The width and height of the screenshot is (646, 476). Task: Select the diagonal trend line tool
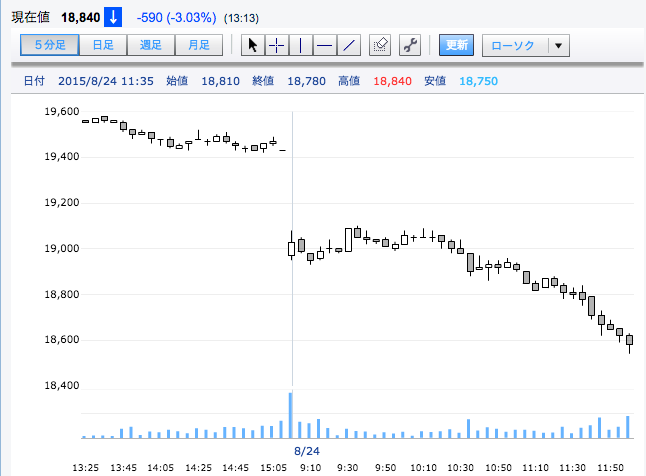tap(349, 45)
